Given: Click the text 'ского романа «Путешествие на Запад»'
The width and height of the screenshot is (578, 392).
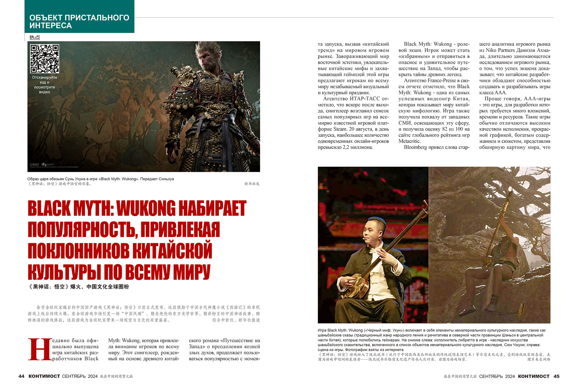Looking at the screenshot, I should (x=224, y=344).
